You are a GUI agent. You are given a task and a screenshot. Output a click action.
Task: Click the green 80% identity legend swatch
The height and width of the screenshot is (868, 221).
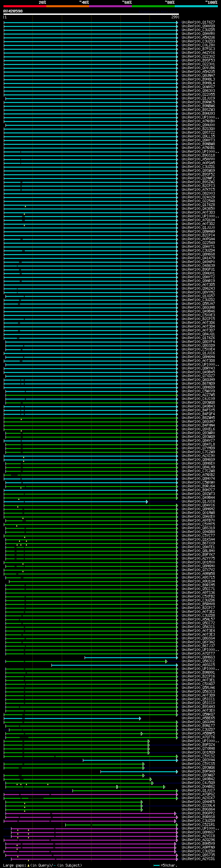tap(153, 6)
